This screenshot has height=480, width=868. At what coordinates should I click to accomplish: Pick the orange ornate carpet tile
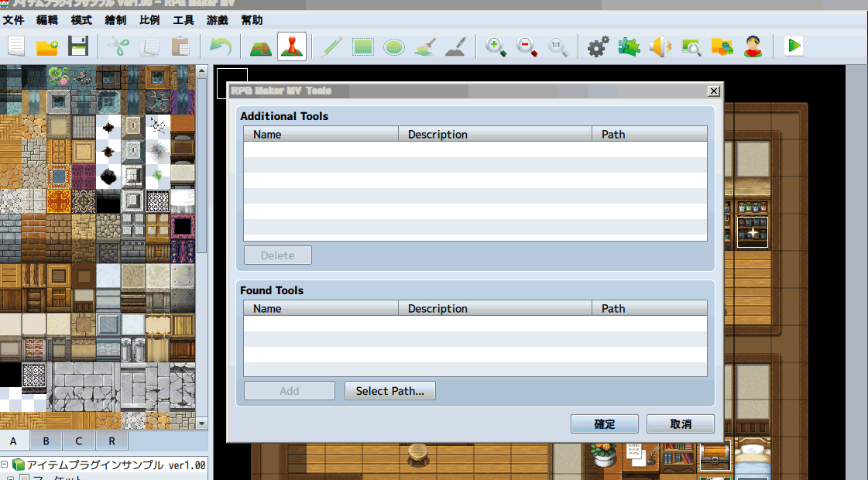[x=59, y=201]
